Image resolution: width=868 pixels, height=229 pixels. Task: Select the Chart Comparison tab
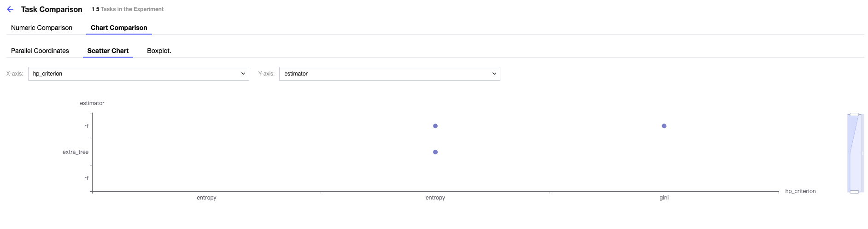pos(119,28)
